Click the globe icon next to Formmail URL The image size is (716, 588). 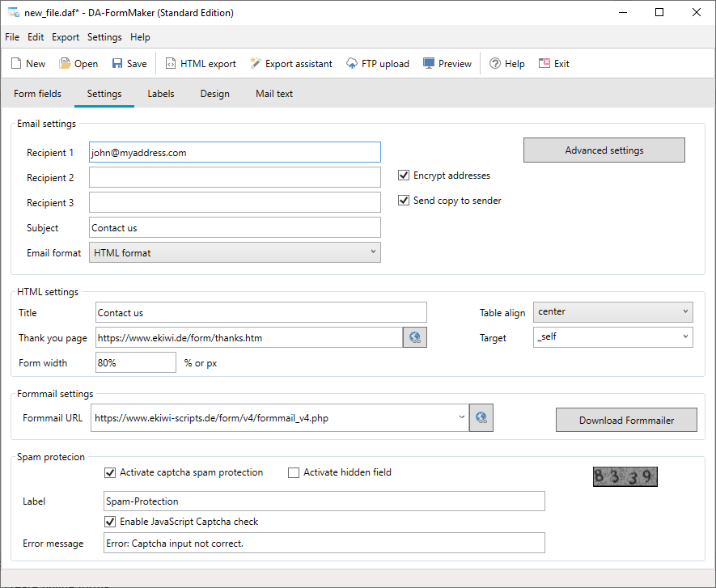(481, 417)
